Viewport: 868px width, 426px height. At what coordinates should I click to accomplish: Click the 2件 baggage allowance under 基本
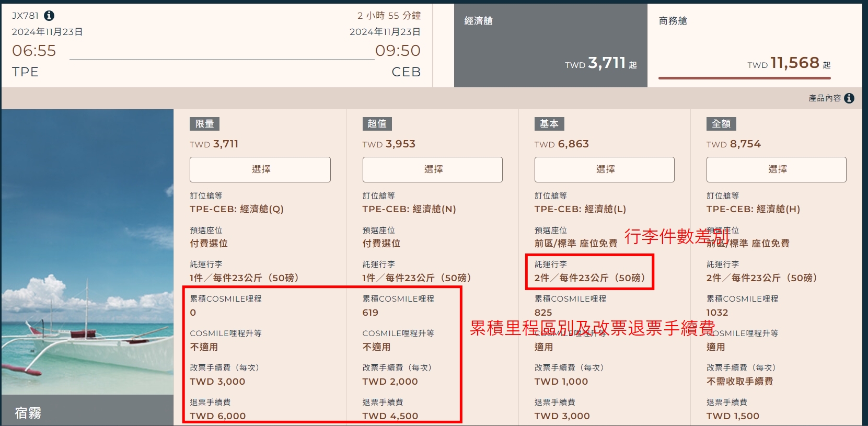click(x=589, y=278)
